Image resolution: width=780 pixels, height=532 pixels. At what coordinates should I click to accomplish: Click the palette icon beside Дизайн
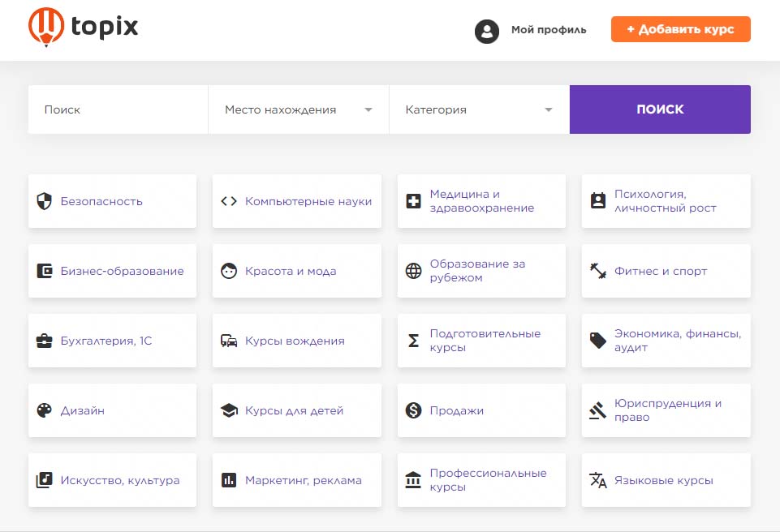click(45, 410)
